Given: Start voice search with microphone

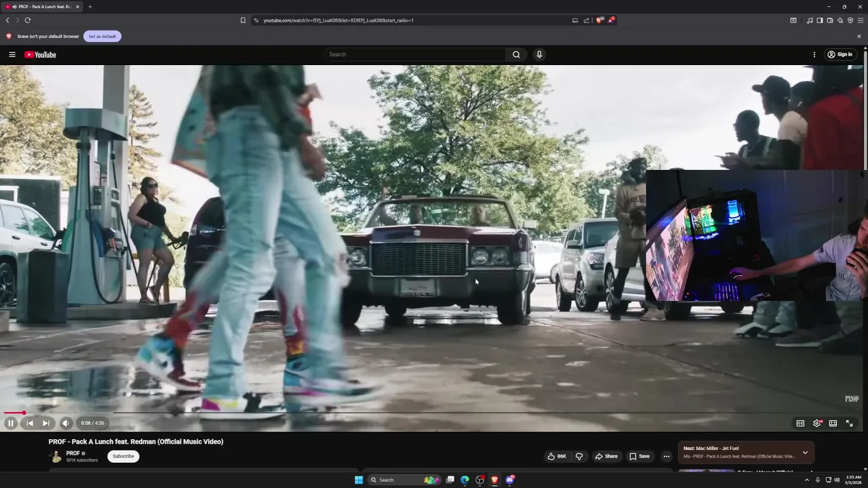Looking at the screenshot, I should click(539, 54).
